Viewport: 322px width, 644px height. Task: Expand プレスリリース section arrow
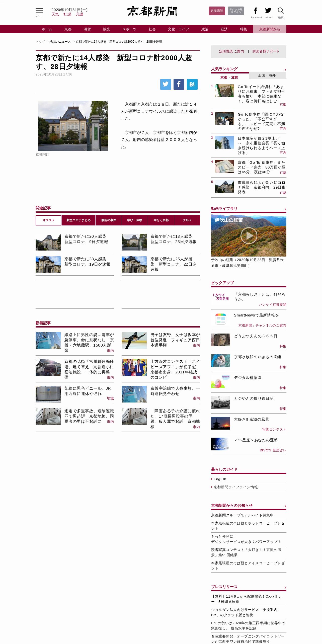pos(285,588)
